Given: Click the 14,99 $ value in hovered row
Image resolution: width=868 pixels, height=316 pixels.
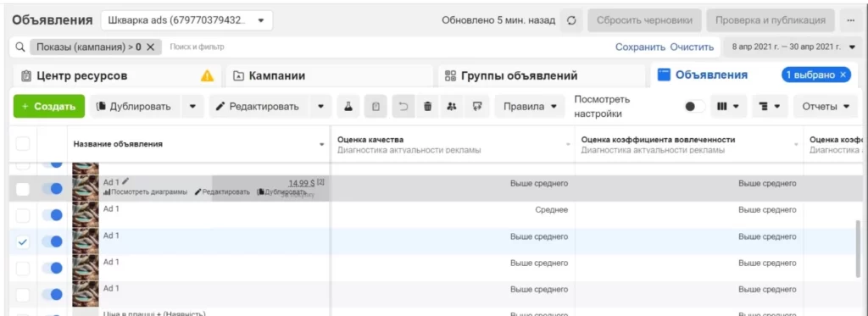Looking at the screenshot, I should pyautogui.click(x=301, y=183).
